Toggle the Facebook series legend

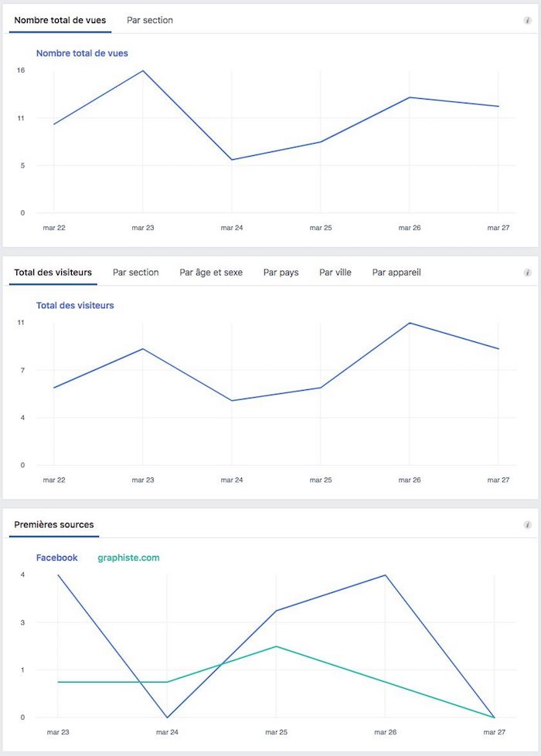tap(57, 558)
